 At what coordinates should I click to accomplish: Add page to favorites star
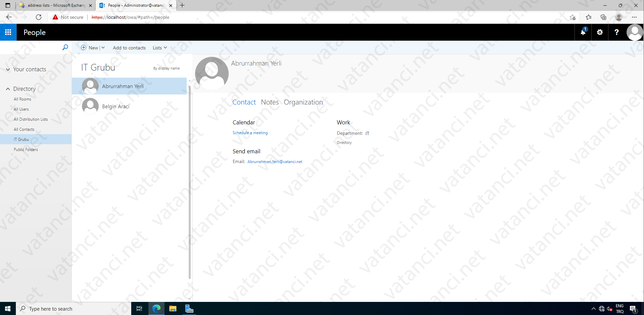[x=572, y=17]
